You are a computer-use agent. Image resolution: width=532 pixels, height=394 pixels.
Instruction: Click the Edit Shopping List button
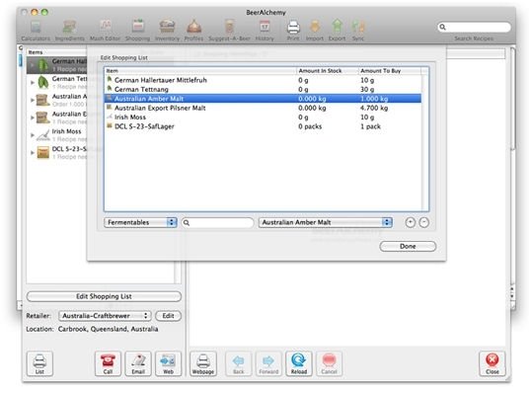(104, 296)
